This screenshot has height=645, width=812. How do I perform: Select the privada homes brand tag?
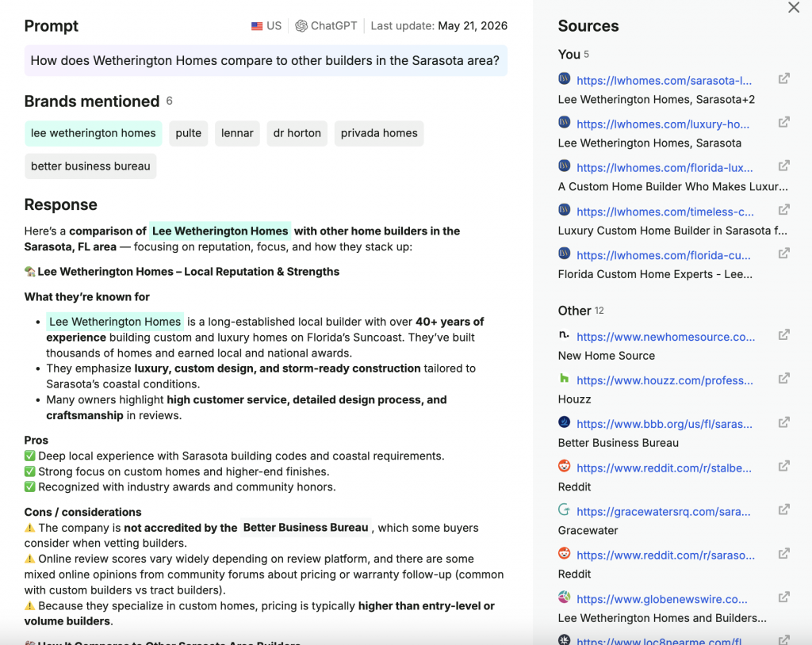379,133
